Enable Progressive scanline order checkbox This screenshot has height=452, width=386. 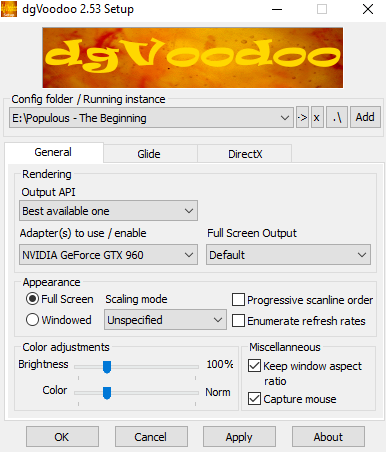tap(238, 300)
